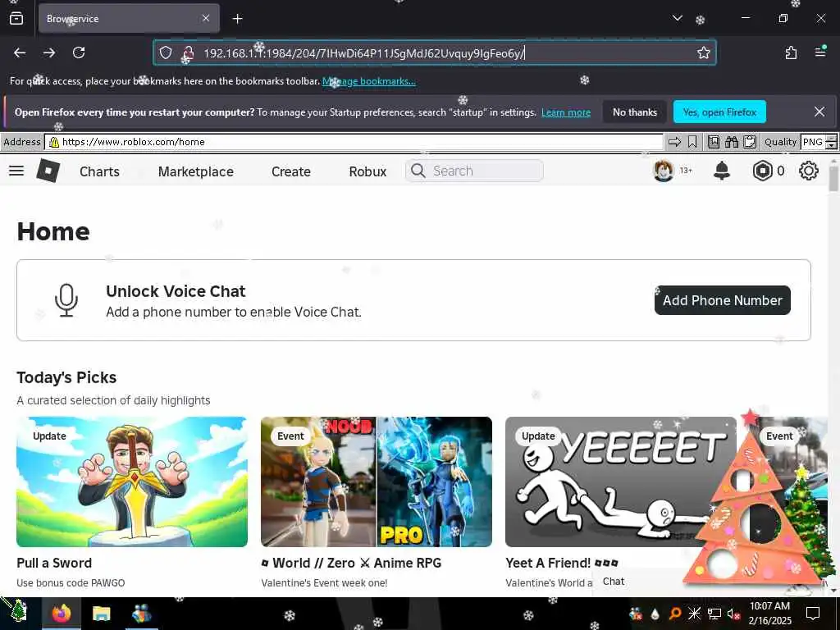The image size is (840, 630).
Task: Click the Go arrow in embedded address bar
Action: click(x=674, y=142)
